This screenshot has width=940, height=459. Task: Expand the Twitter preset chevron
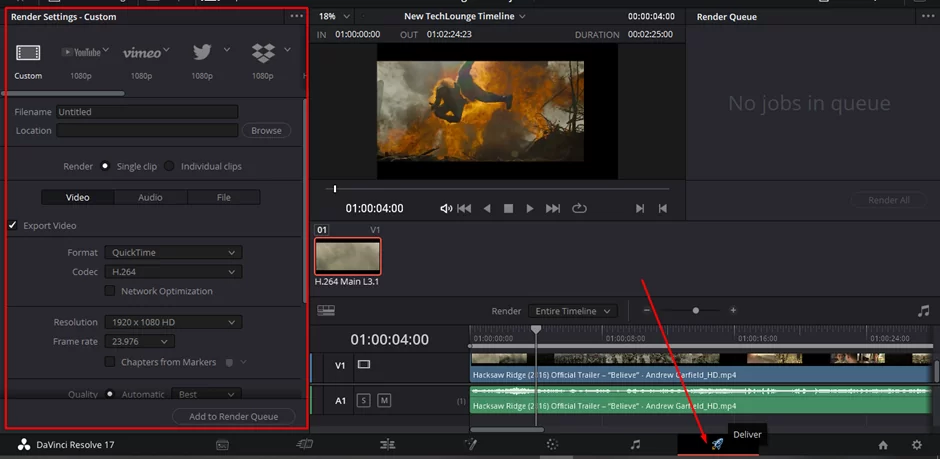[227, 49]
